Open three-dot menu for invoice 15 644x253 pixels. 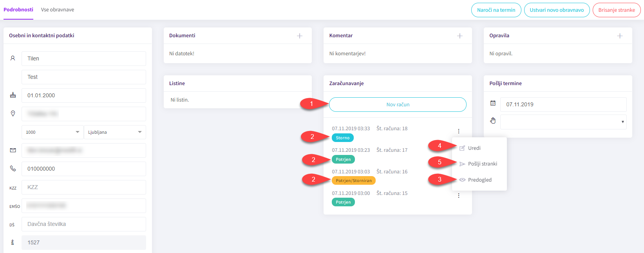pos(458,195)
